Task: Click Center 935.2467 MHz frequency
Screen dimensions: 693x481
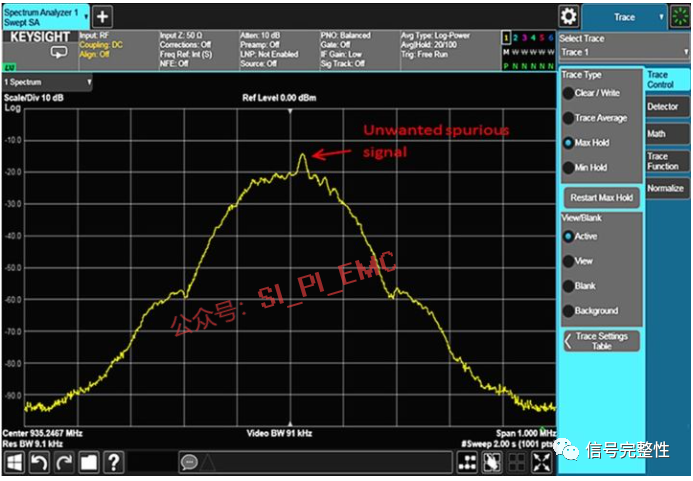Action: (42, 433)
